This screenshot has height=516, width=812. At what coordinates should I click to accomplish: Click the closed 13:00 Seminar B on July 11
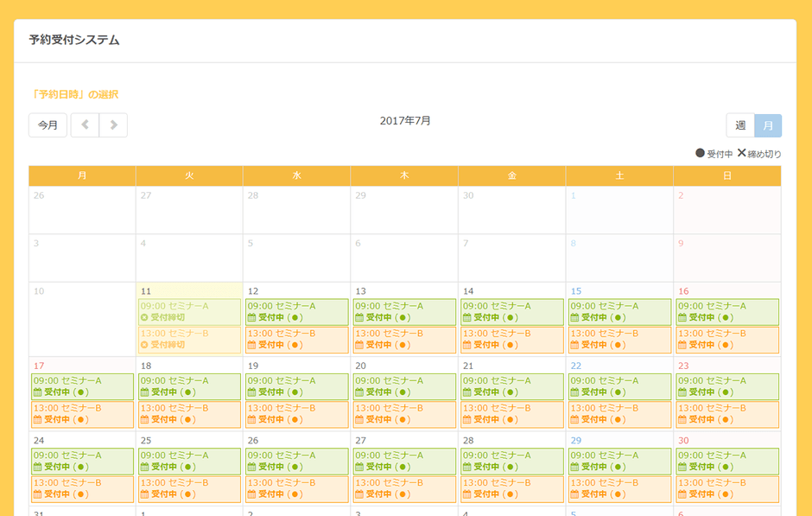pos(189,340)
